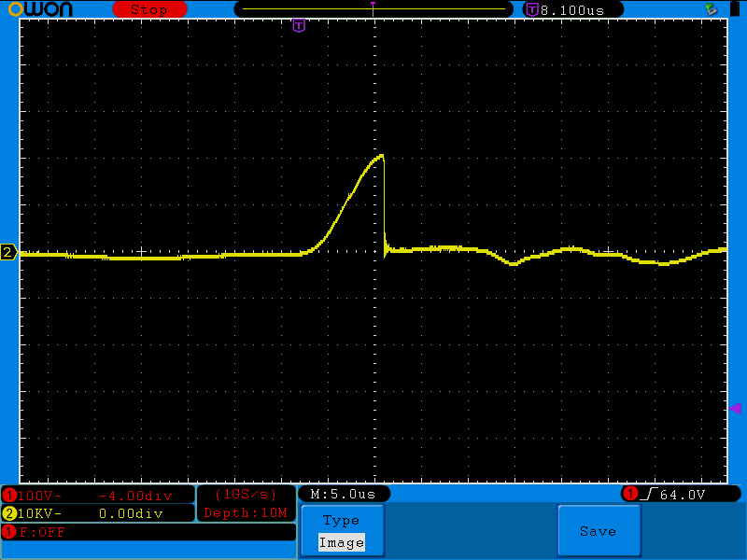Click the 0.00div offset value
The width and height of the screenshot is (747, 560).
(131, 513)
